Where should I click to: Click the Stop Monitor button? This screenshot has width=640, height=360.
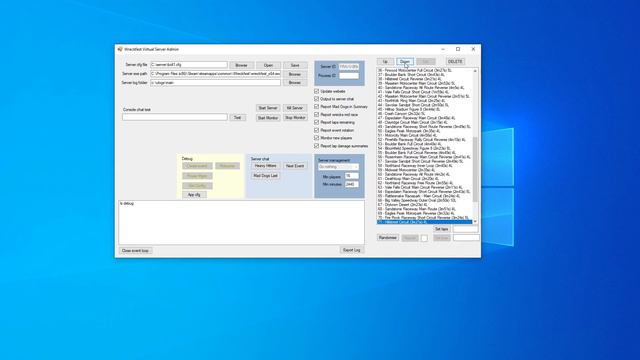[295, 118]
